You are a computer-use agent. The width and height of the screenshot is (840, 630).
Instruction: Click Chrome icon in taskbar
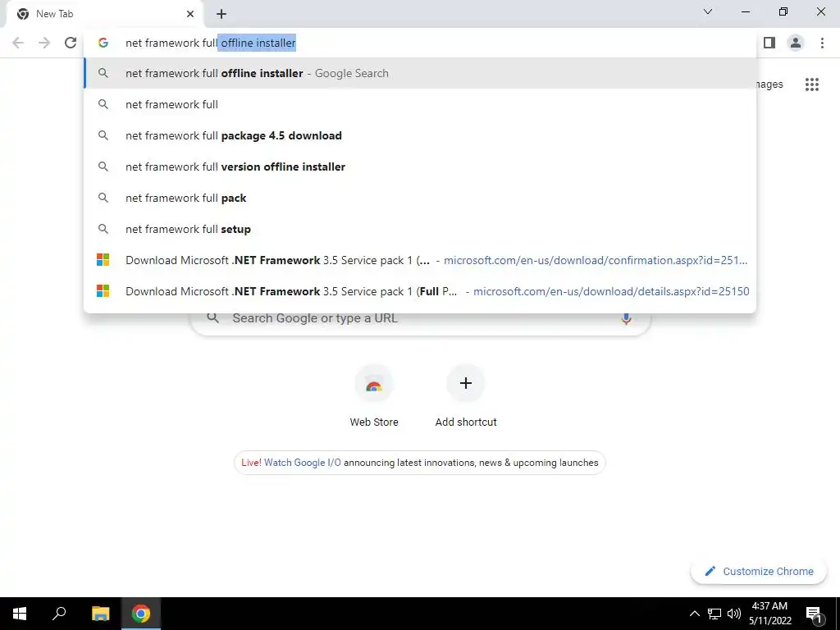141,614
